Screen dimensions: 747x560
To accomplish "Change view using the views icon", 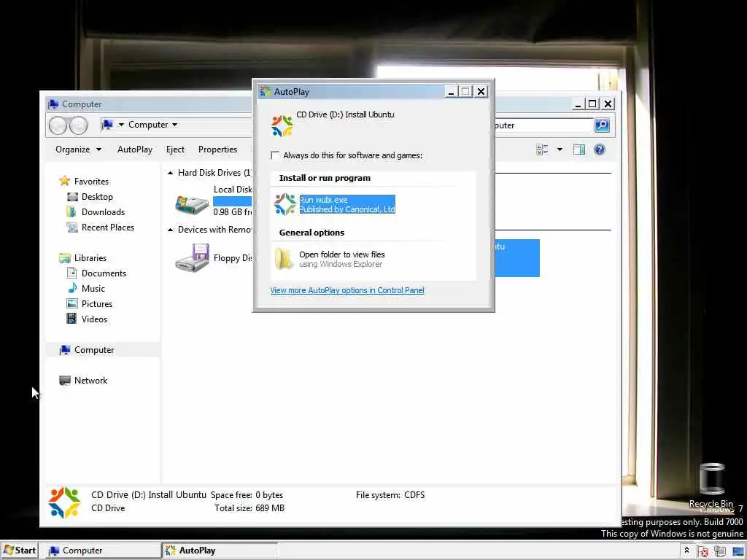I will point(542,149).
